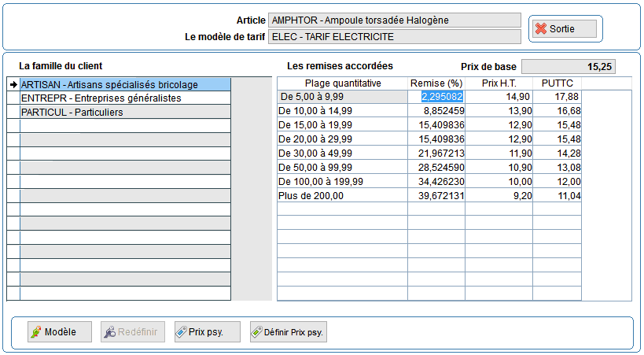644x355 pixels.
Task: Click the Remise (%) column header
Action: (436, 83)
